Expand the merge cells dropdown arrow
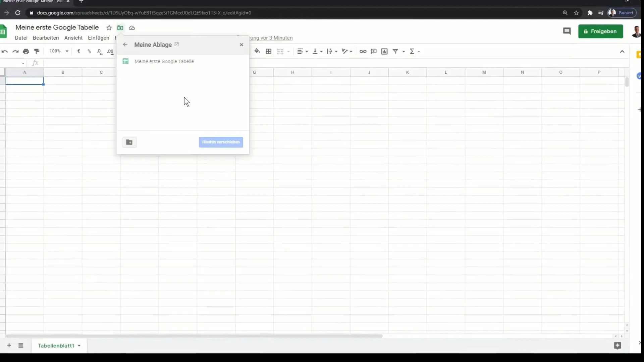 click(288, 52)
